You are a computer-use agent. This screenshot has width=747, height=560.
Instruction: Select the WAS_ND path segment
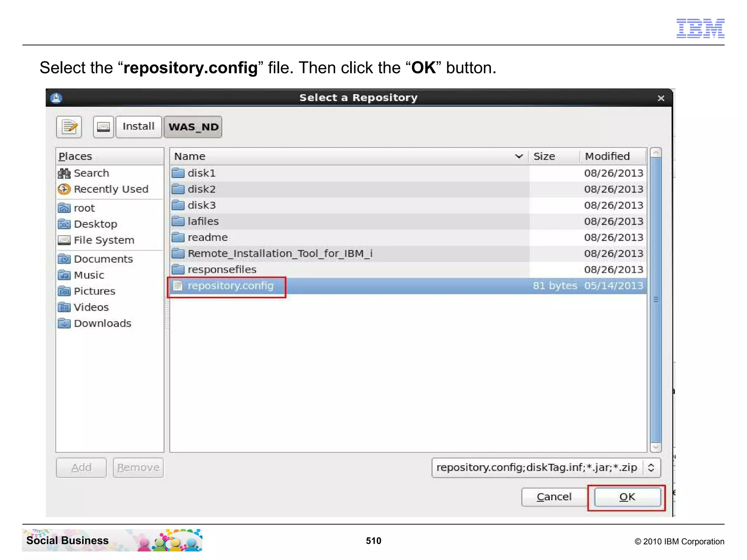click(x=193, y=127)
